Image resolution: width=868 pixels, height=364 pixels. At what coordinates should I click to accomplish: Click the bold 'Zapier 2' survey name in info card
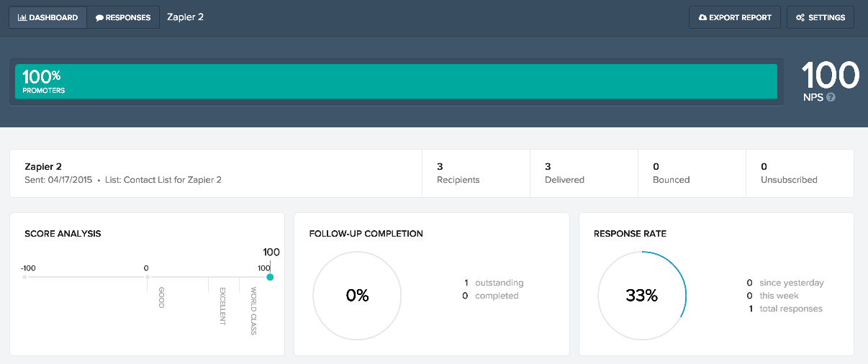click(x=43, y=166)
